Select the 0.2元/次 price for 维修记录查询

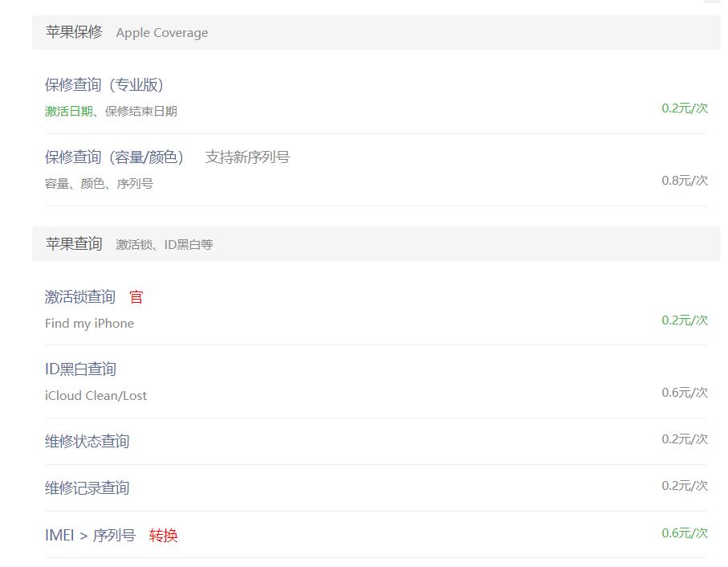pyautogui.click(x=685, y=486)
